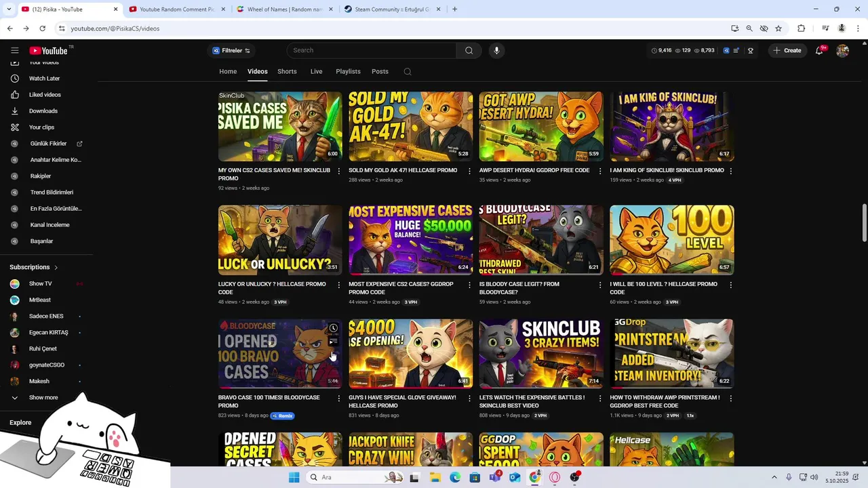Switch to Steam Community browser tab
The width and height of the screenshot is (868, 488).
coord(391,9)
